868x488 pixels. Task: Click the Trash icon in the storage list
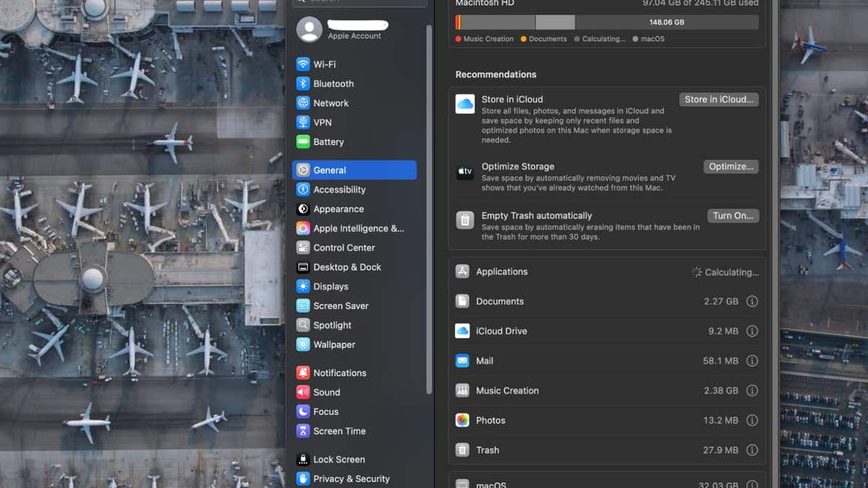463,450
